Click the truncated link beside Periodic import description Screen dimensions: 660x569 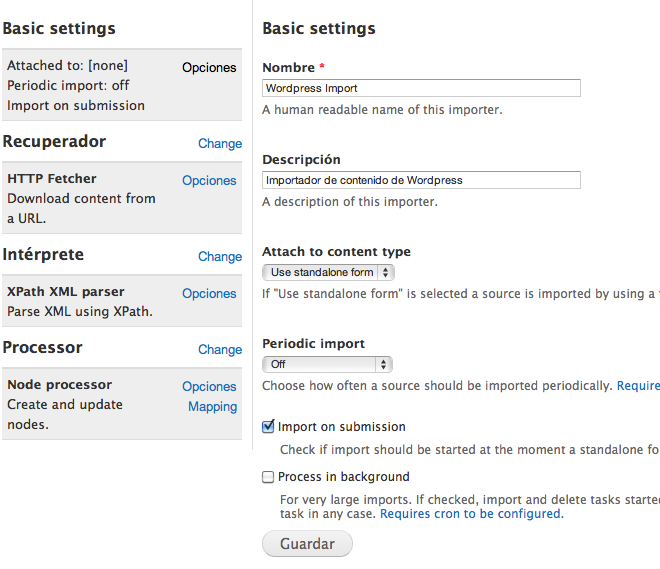click(x=638, y=386)
